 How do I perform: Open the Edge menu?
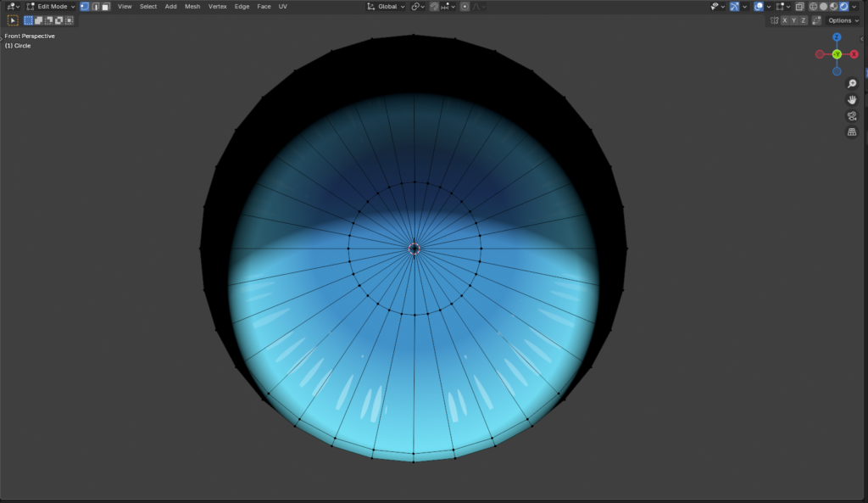click(242, 7)
